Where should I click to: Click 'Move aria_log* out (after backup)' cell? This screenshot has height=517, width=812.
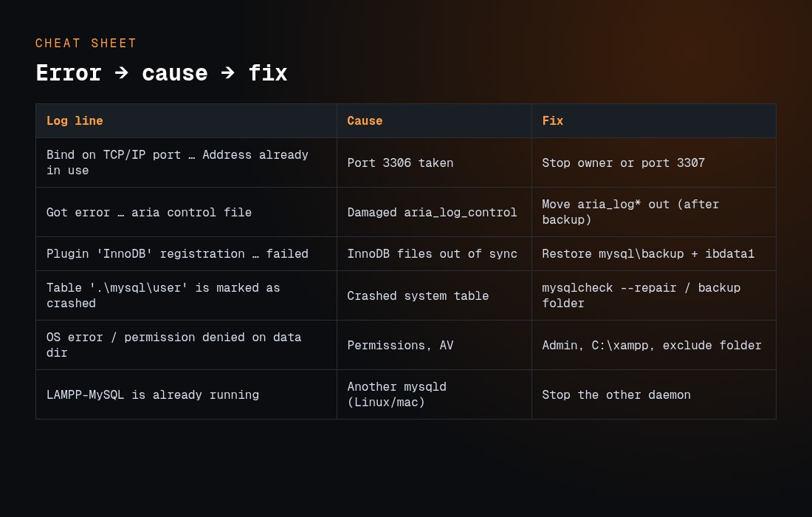(654, 213)
